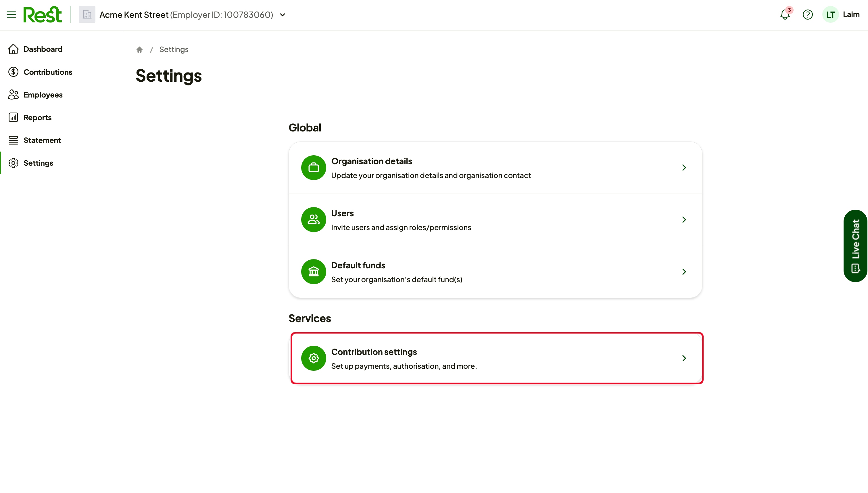Image resolution: width=868 pixels, height=493 pixels.
Task: Click the home breadcrumb icon
Action: 139,50
